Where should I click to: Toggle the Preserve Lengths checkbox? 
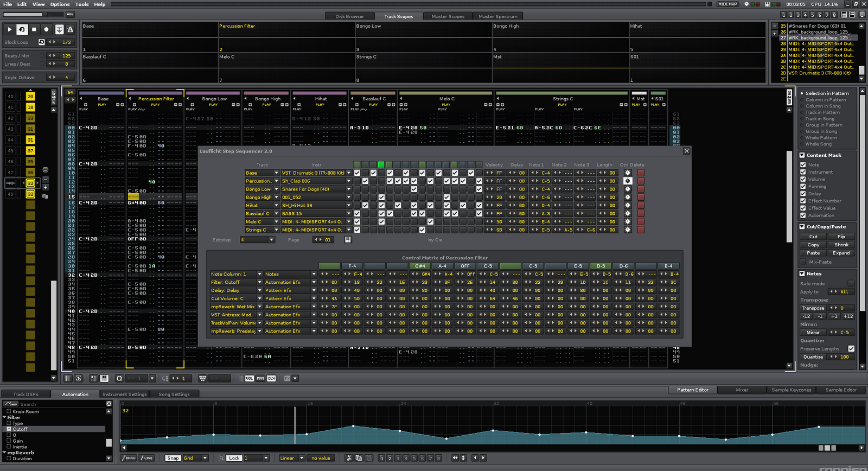click(851, 348)
